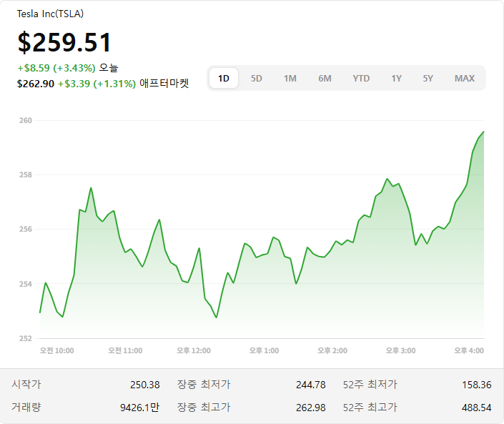
Task: Click the 260 y-axis label
Action: coord(26,120)
